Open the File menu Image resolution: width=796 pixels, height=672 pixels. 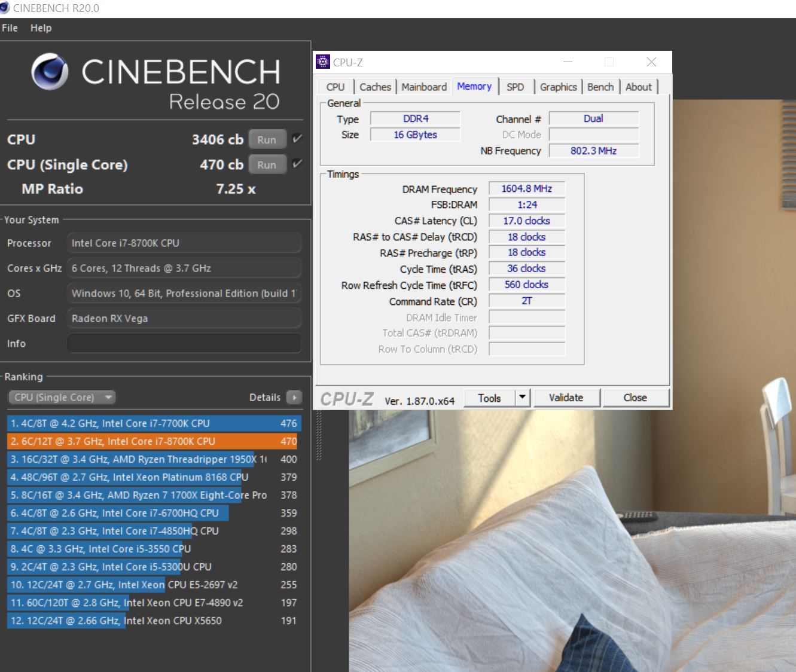(10, 28)
